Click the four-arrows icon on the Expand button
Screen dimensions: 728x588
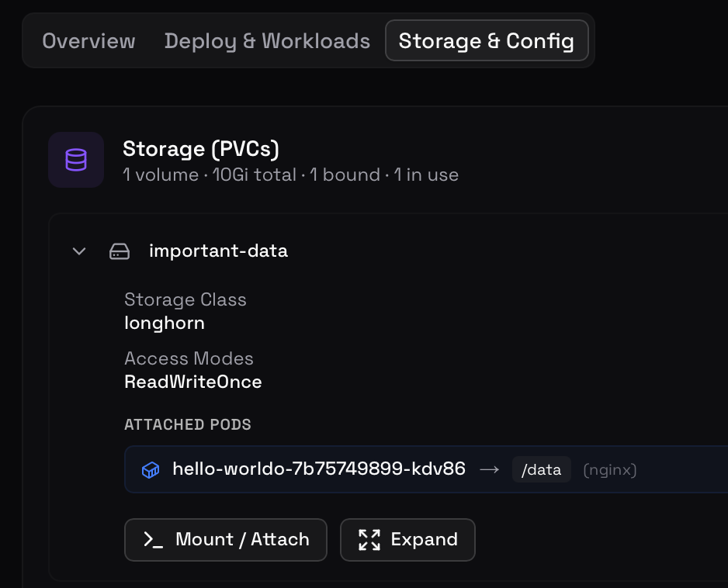(369, 540)
